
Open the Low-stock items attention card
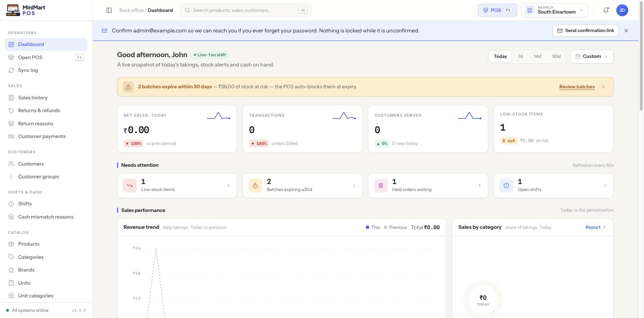pyautogui.click(x=177, y=186)
